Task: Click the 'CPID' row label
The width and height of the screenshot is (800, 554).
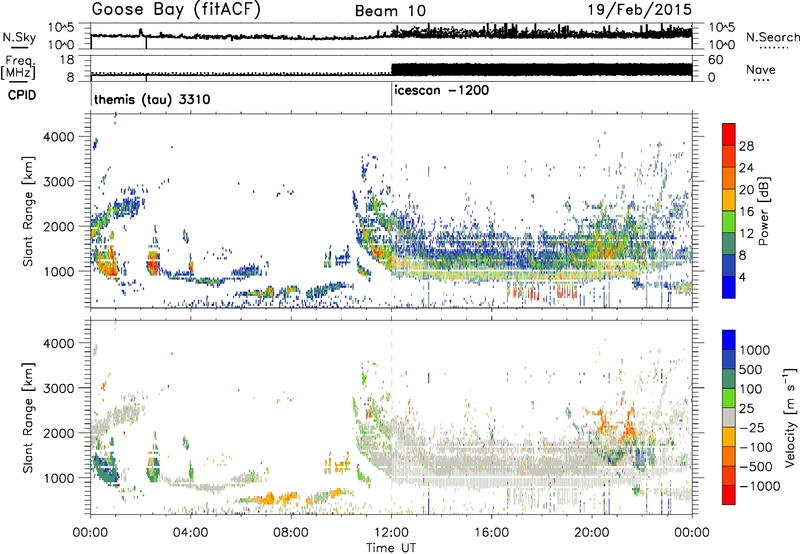Action: click(x=22, y=95)
